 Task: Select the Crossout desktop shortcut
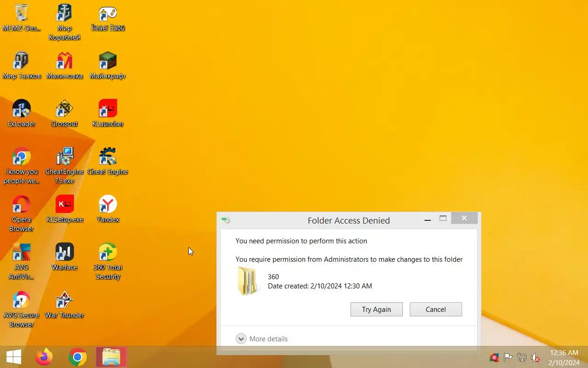coord(64,114)
